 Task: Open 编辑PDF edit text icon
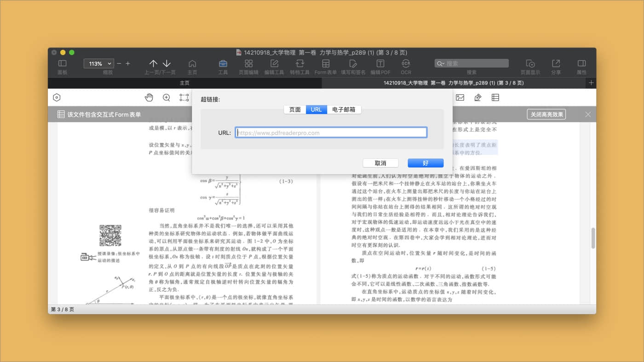380,63
